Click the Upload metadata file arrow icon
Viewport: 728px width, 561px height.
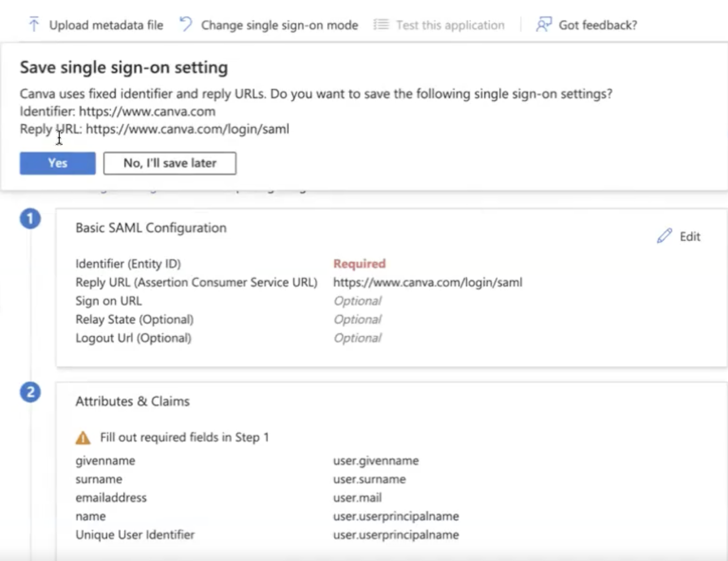tap(34, 24)
